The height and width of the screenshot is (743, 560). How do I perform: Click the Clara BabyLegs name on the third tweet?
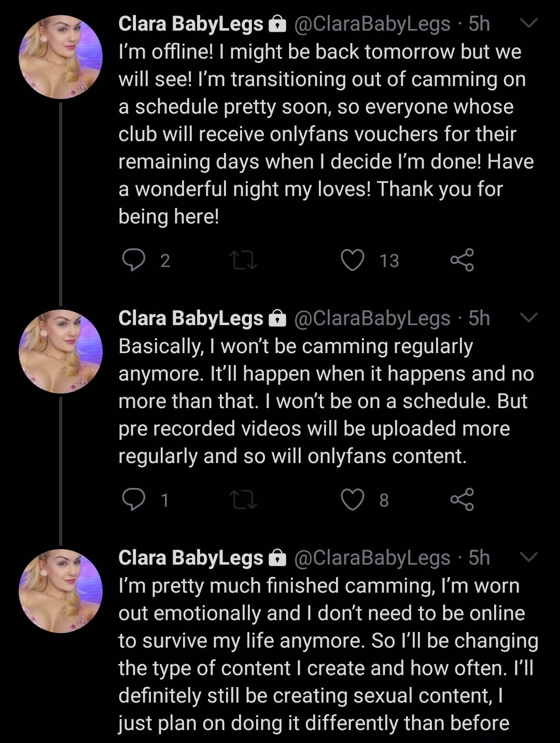point(191,559)
